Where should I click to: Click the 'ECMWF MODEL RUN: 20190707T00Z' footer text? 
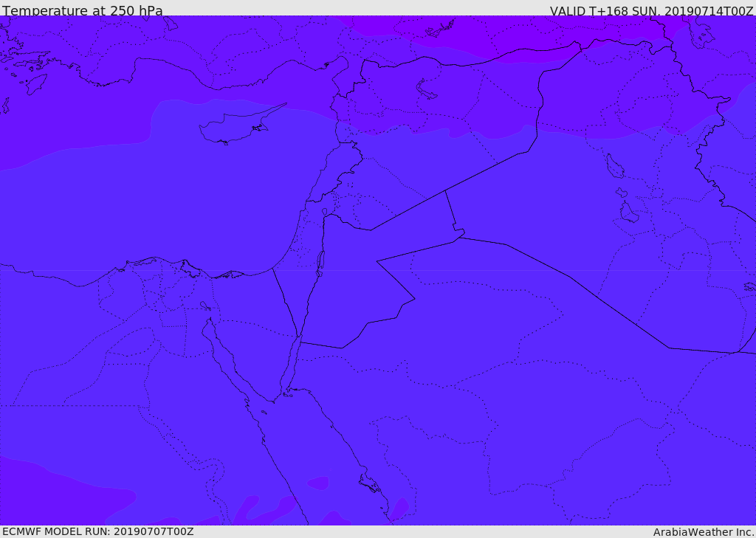pyautogui.click(x=98, y=531)
